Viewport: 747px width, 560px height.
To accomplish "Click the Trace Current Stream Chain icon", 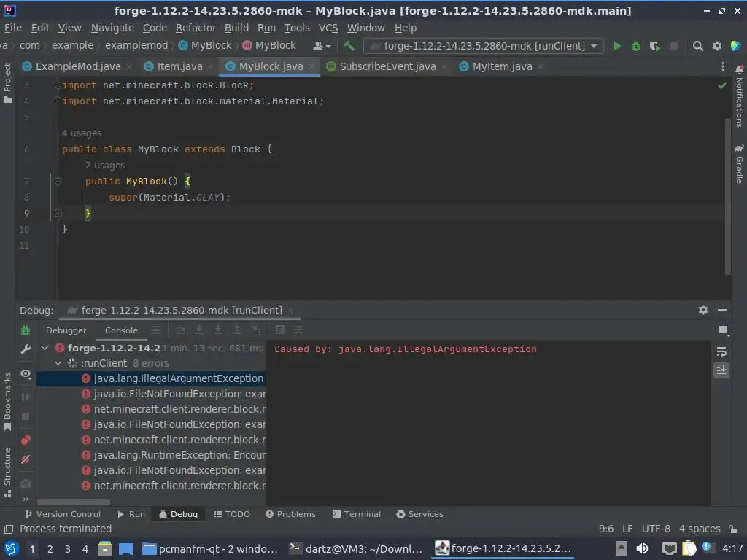I will point(298,330).
